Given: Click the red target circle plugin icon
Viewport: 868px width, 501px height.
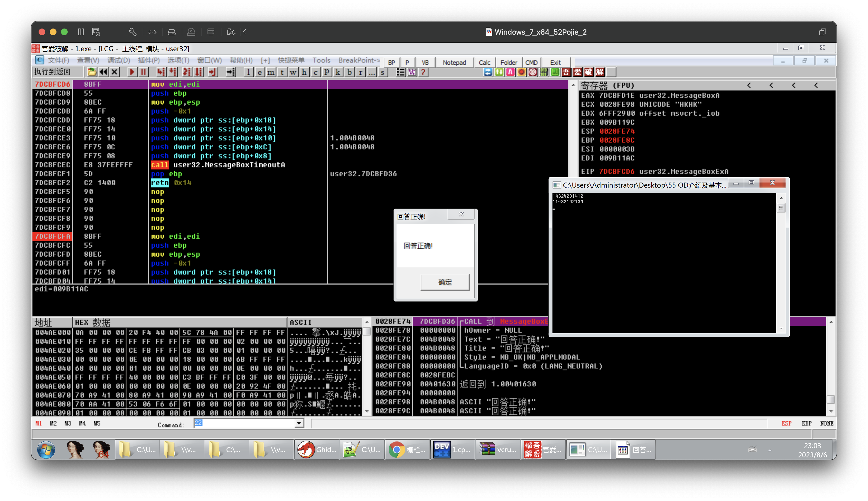Looking at the screenshot, I should [532, 72].
